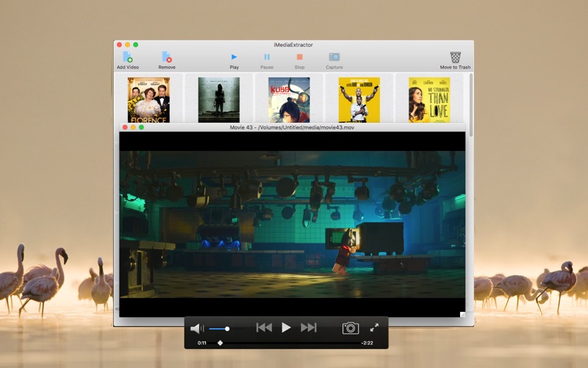Screen dimensions: 588x368
Task: Take a snapshot with the player camera icon
Action: [x=351, y=328]
